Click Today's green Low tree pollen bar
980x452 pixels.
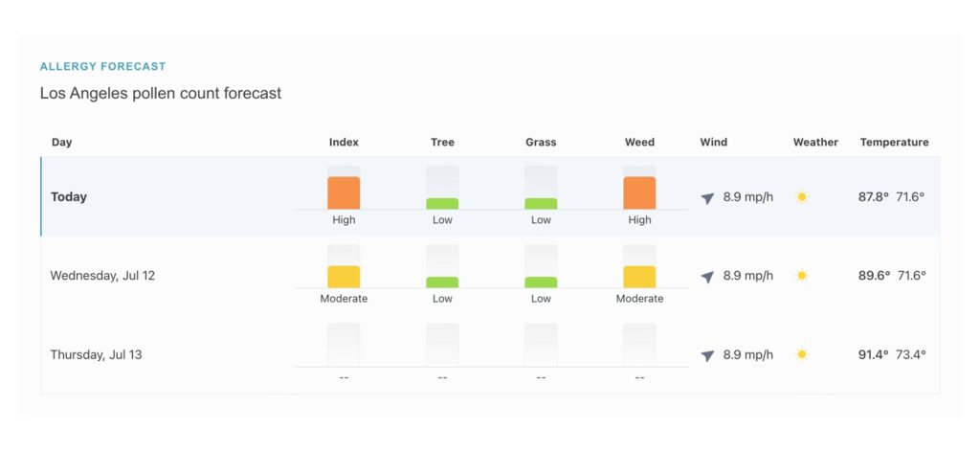[x=442, y=203]
